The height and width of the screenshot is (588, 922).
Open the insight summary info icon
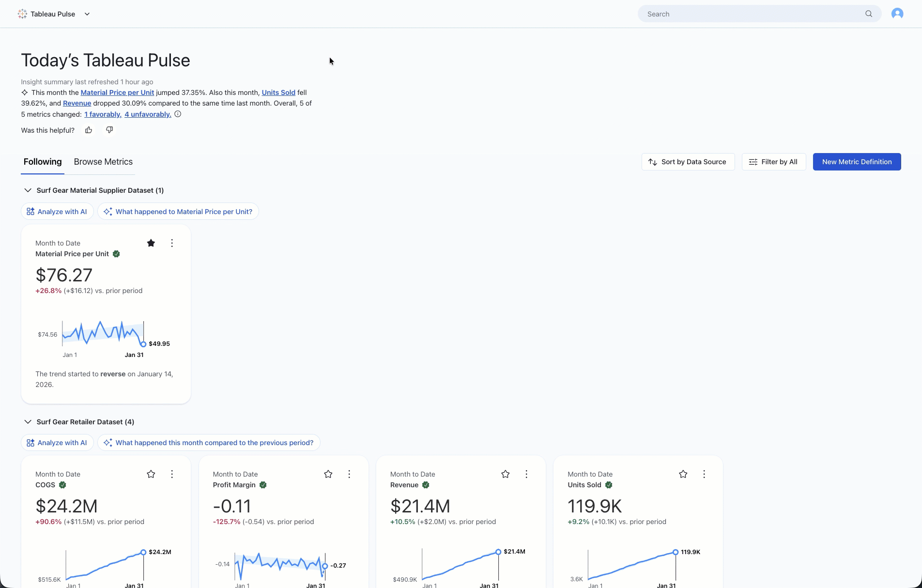[x=178, y=114]
